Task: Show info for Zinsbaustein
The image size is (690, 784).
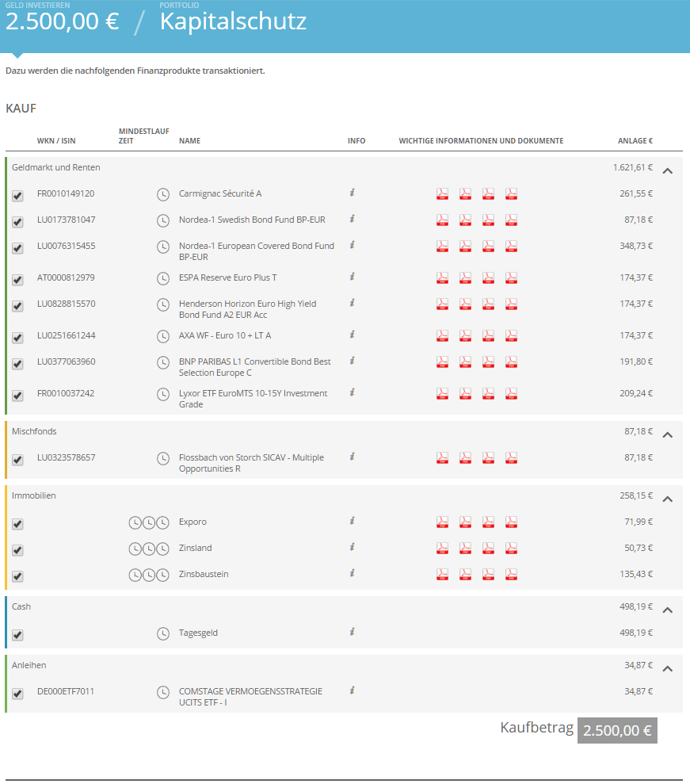Action: click(353, 572)
